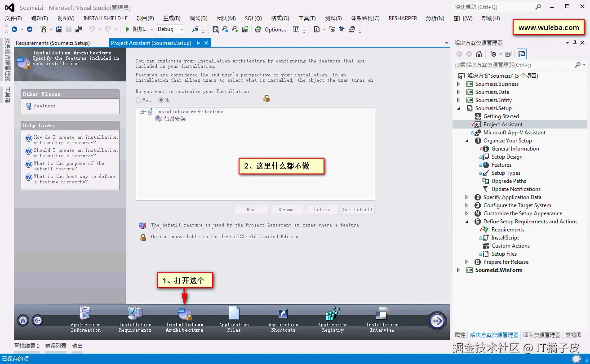Open the SQL menu
This screenshot has height=364, width=590.
[253, 18]
